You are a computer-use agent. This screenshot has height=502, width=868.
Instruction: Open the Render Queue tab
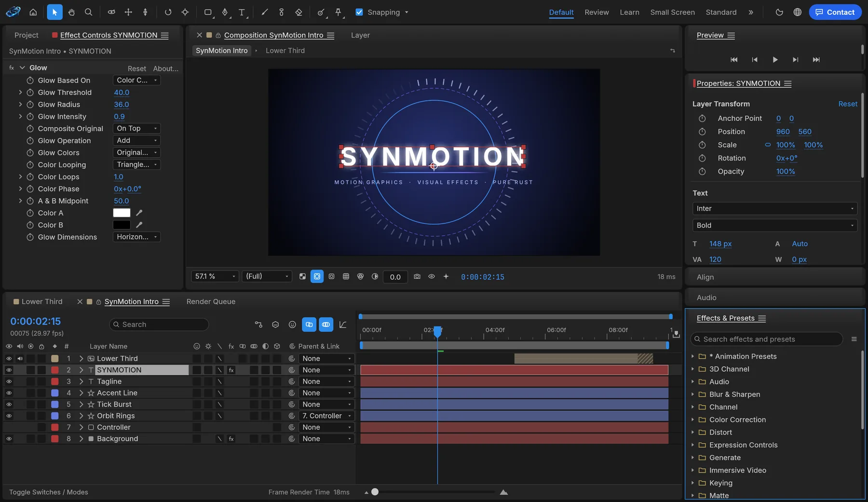211,301
